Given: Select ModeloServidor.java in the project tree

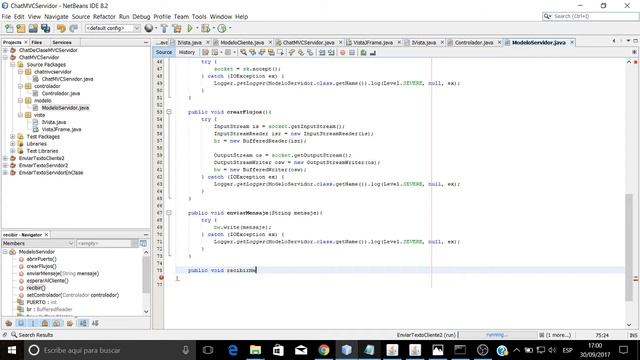Looking at the screenshot, I should pos(65,108).
